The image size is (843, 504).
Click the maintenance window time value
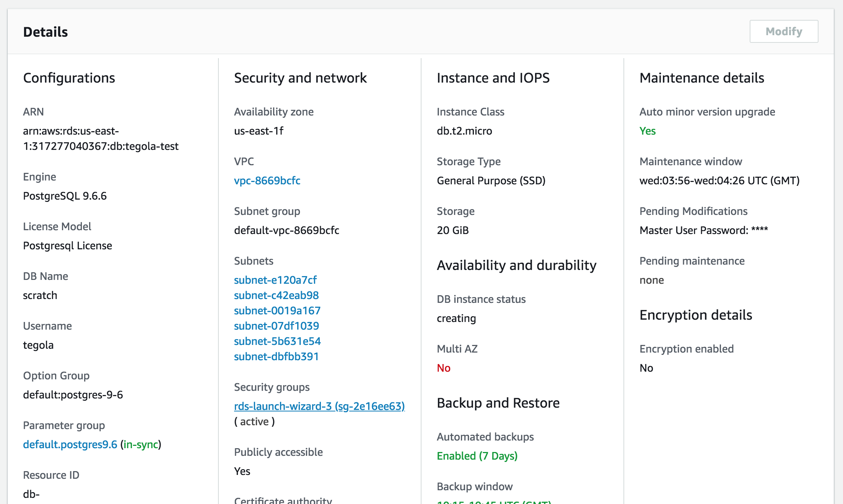click(x=719, y=180)
